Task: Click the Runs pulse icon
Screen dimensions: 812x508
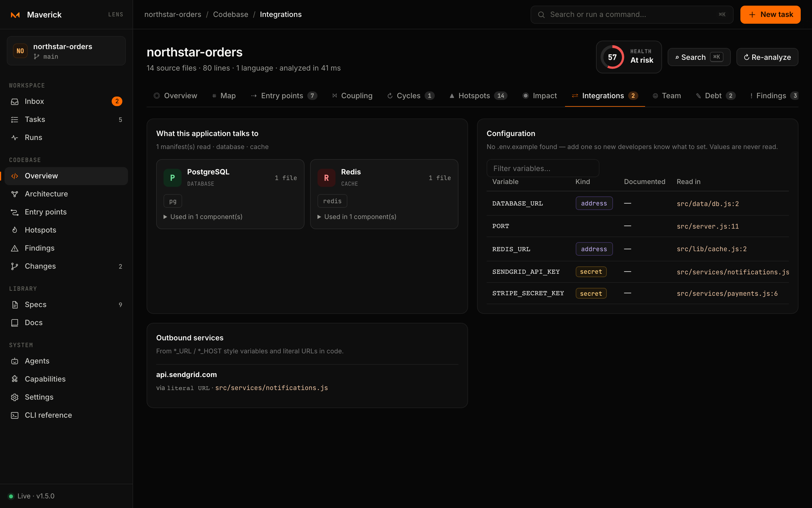Action: (15, 138)
